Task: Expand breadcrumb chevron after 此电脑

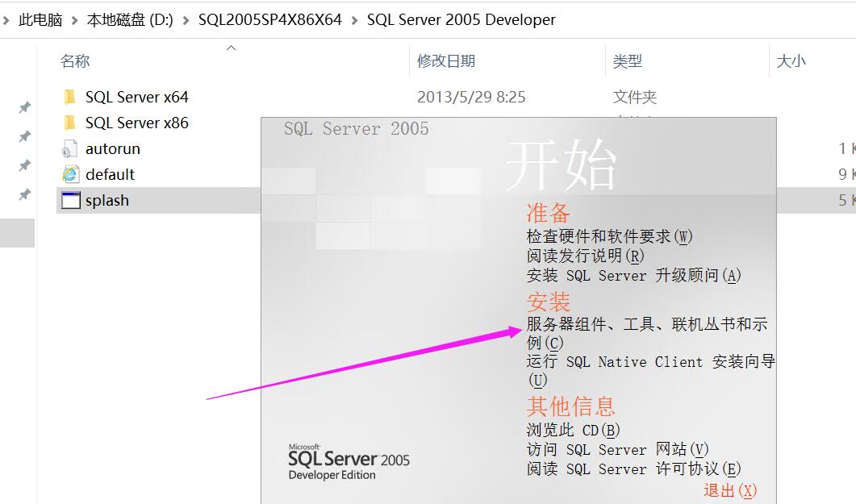Action: 75,21
